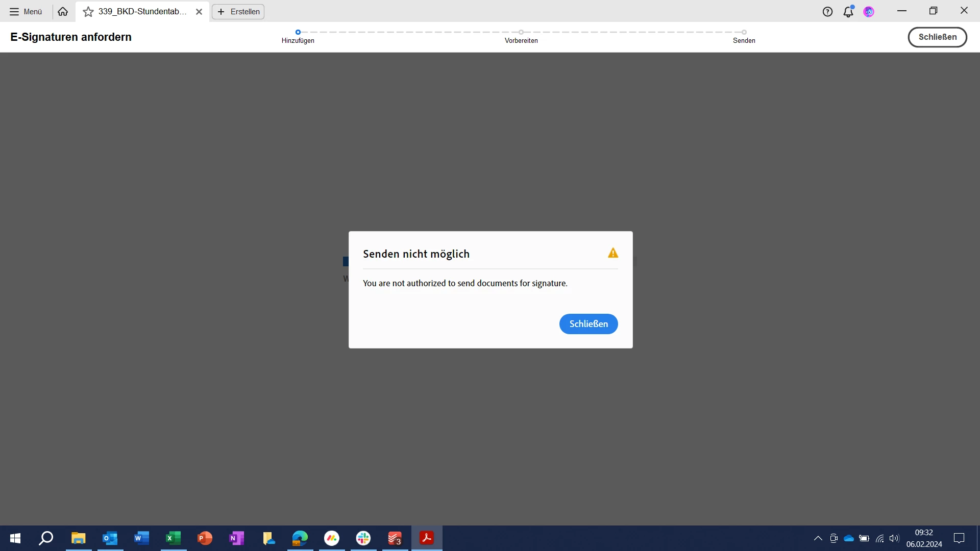Star the 339_BKD-Stundentab document tab
The width and height of the screenshot is (980, 551).
coord(88,11)
